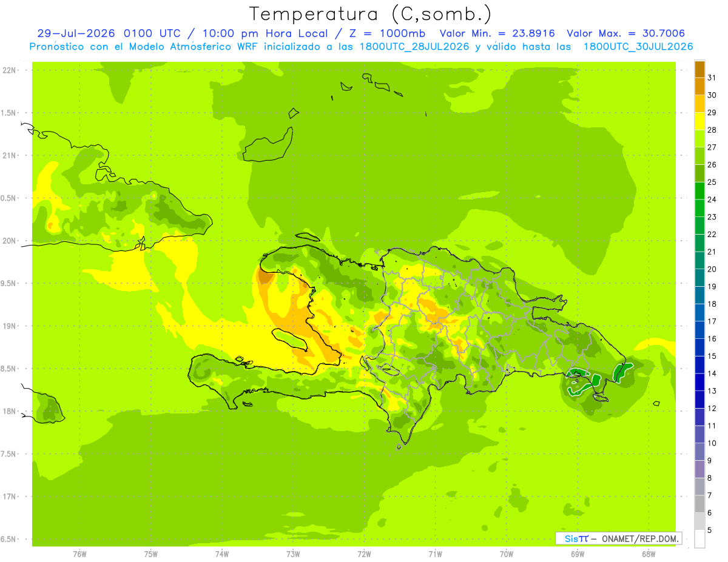
Task: Click the "6.5N" latitude axis label
Action: point(8,539)
